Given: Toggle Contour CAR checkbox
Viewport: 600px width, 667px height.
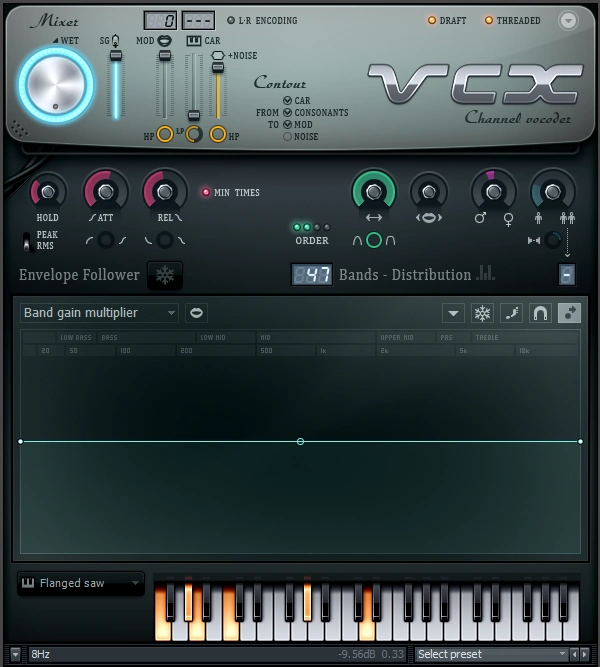Looking at the screenshot, I should coord(287,101).
